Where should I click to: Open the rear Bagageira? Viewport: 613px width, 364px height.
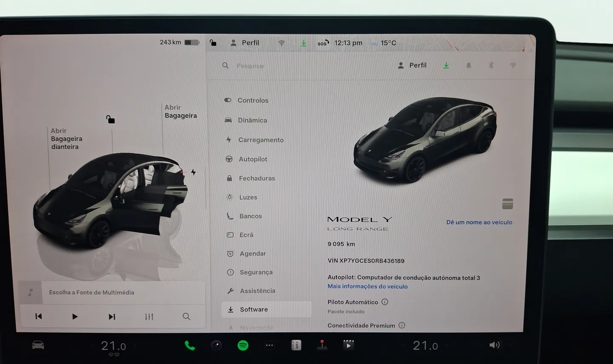pyautogui.click(x=180, y=111)
